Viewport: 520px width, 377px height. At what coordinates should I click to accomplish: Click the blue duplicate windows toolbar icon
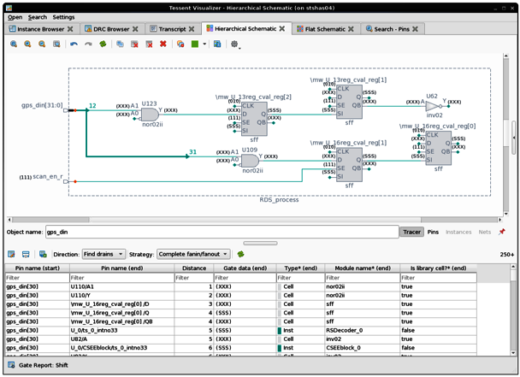[x=120, y=44]
